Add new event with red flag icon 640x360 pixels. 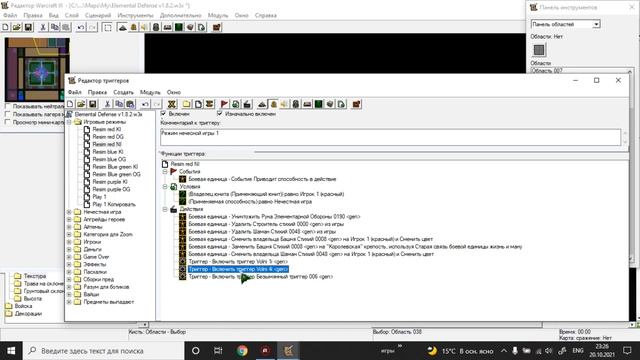pyautogui.click(x=224, y=104)
